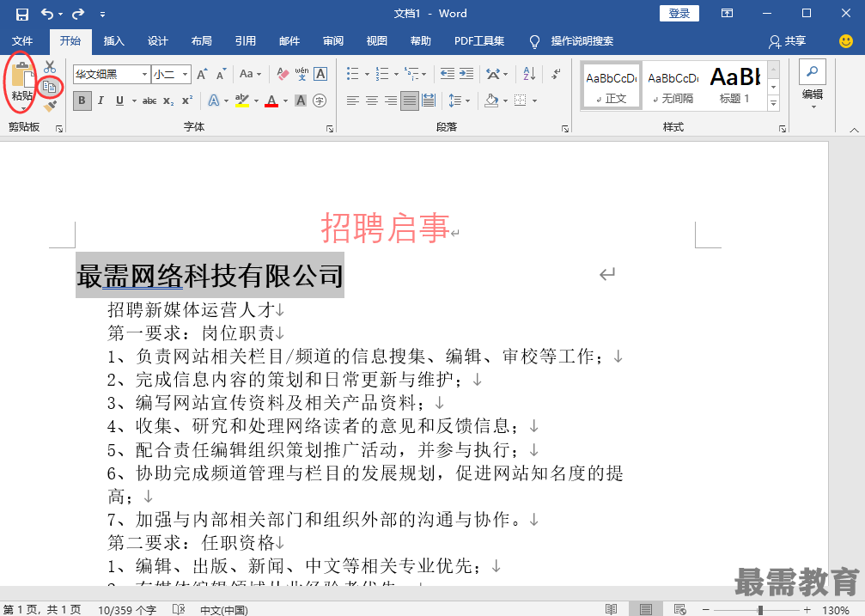Viewport: 865px width, 616px height.
Task: Open the Change Case Aa menu
Action: tap(251, 74)
